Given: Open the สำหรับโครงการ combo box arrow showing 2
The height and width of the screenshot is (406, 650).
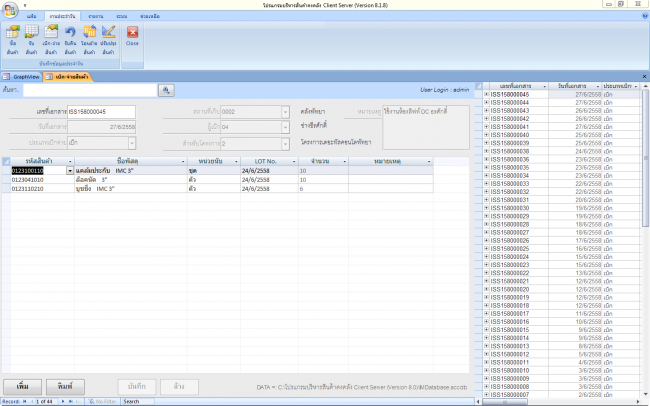Looking at the screenshot, I should tap(285, 143).
